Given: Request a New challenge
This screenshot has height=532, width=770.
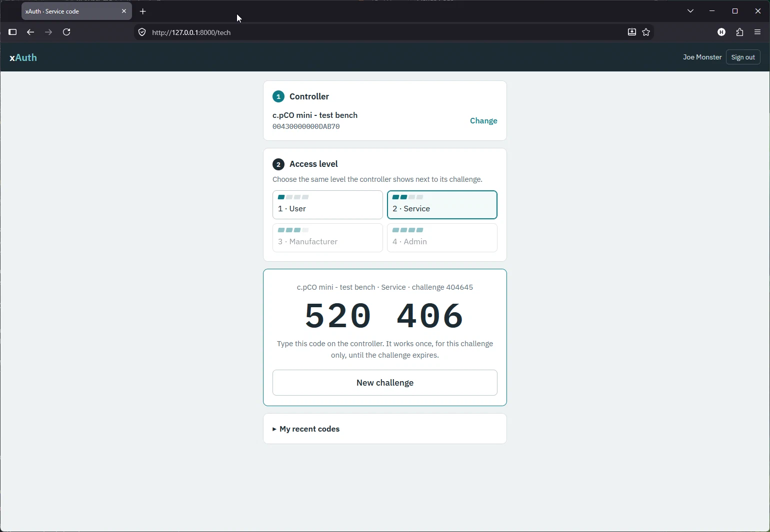Looking at the screenshot, I should (385, 383).
